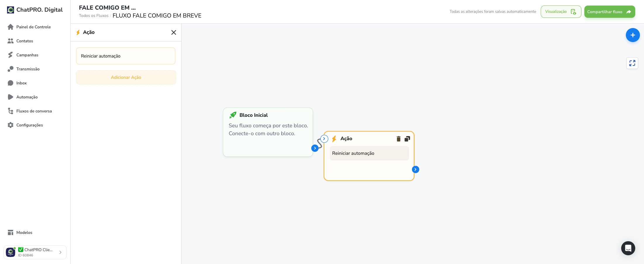
Task: Select the Reiniciar automação action in panel
Action: coord(126,56)
